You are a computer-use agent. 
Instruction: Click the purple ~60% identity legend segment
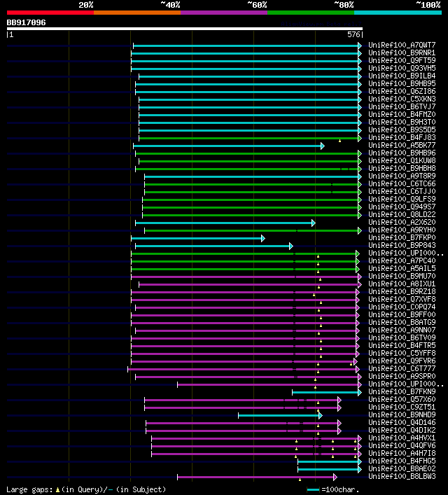(x=224, y=13)
